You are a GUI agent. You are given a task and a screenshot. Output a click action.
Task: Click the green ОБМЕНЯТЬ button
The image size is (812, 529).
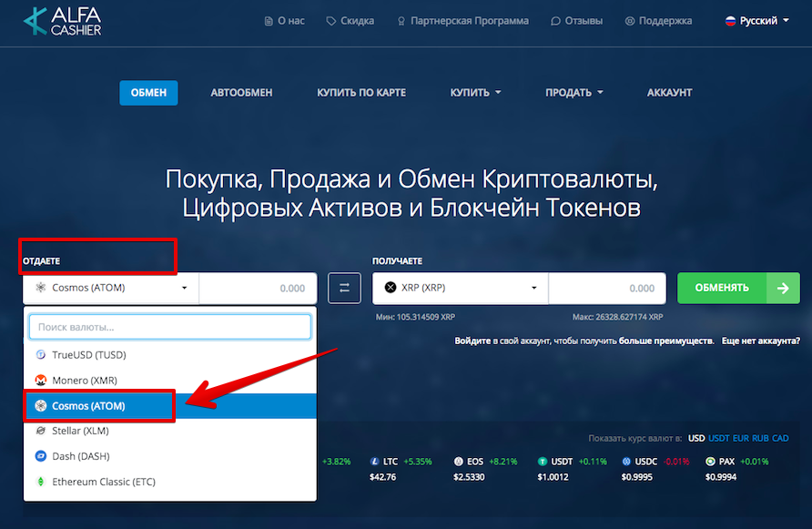click(x=738, y=288)
